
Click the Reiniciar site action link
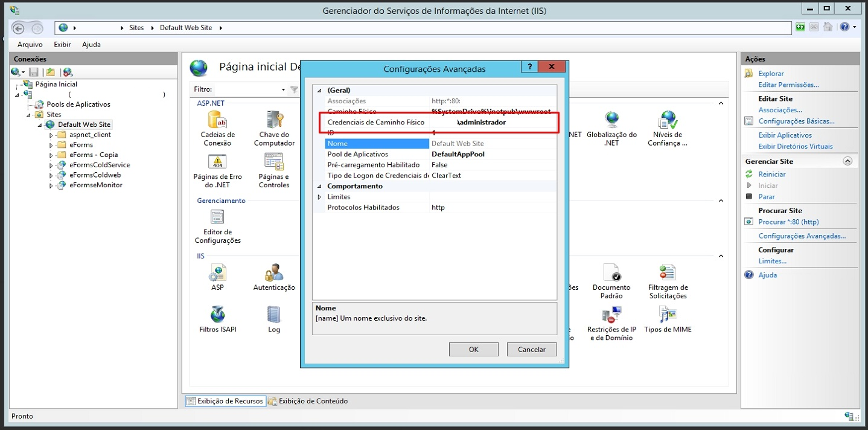pyautogui.click(x=771, y=175)
